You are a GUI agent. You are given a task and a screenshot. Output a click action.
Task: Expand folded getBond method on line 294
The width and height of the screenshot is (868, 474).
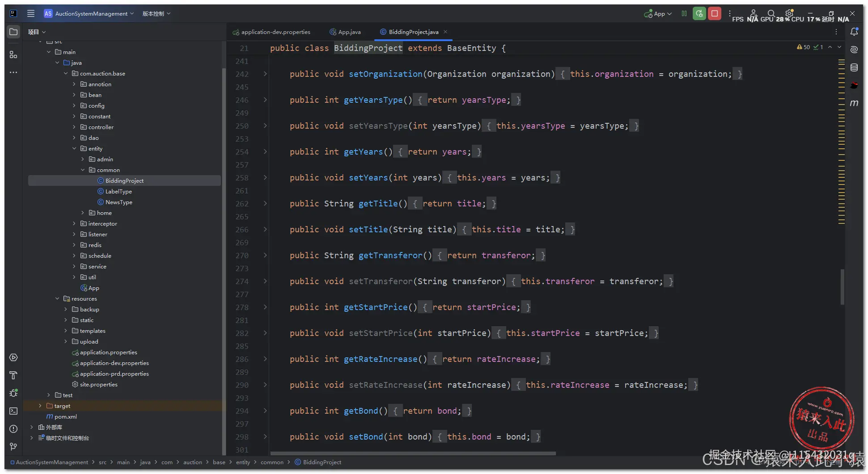click(265, 411)
